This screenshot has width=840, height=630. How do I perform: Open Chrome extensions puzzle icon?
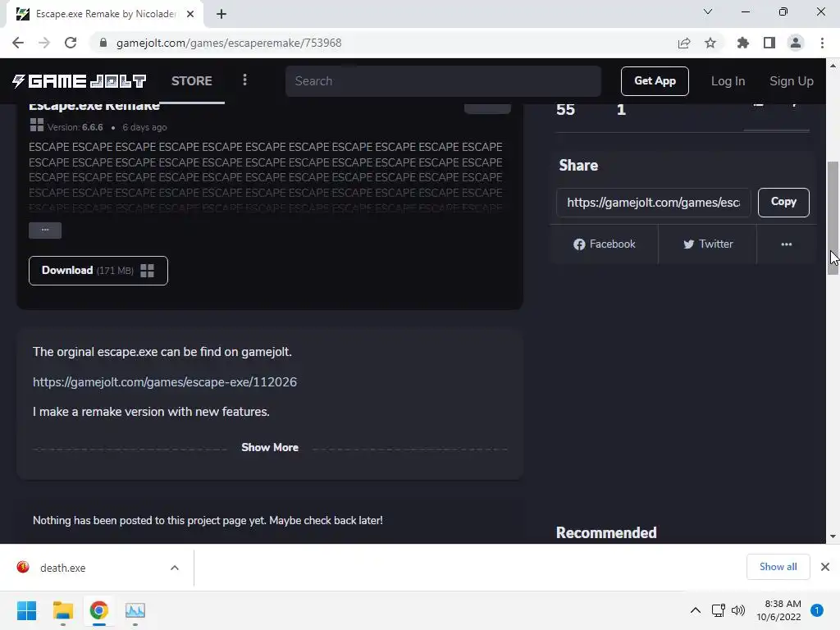point(743,43)
